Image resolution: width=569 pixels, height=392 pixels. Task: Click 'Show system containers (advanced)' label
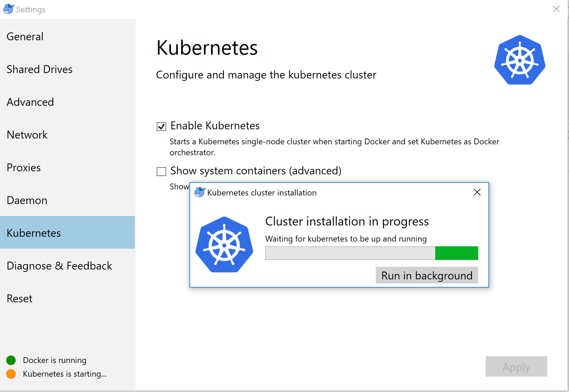pyautogui.click(x=256, y=171)
